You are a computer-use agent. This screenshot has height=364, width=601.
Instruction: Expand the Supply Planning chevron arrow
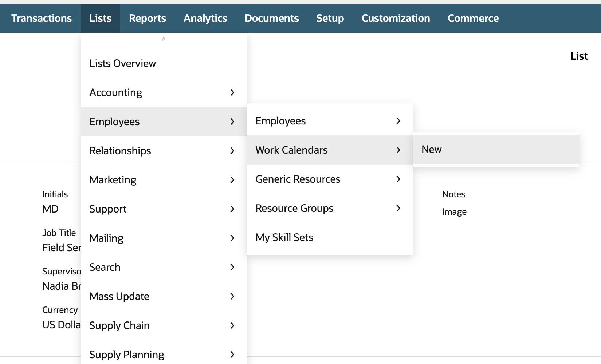point(232,355)
